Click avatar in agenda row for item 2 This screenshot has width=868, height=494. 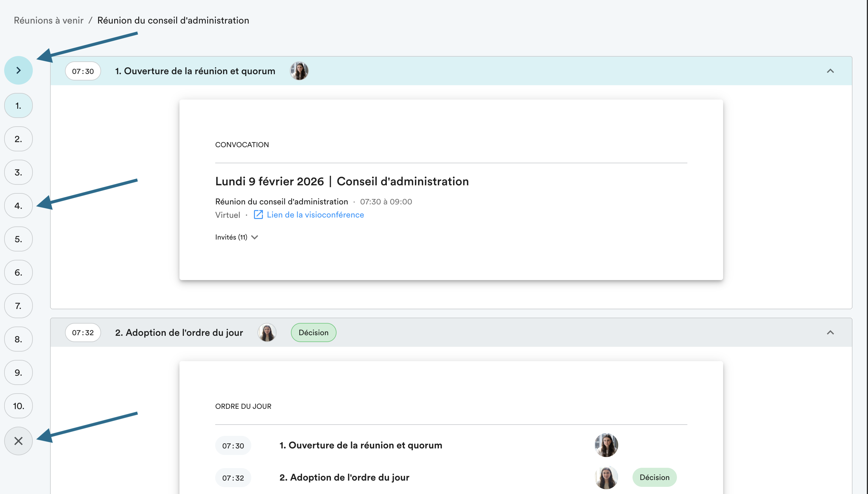click(606, 477)
